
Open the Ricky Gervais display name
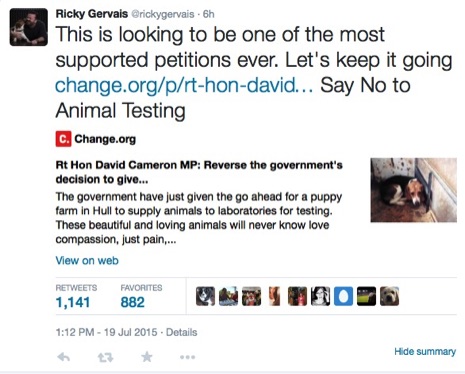tap(92, 14)
